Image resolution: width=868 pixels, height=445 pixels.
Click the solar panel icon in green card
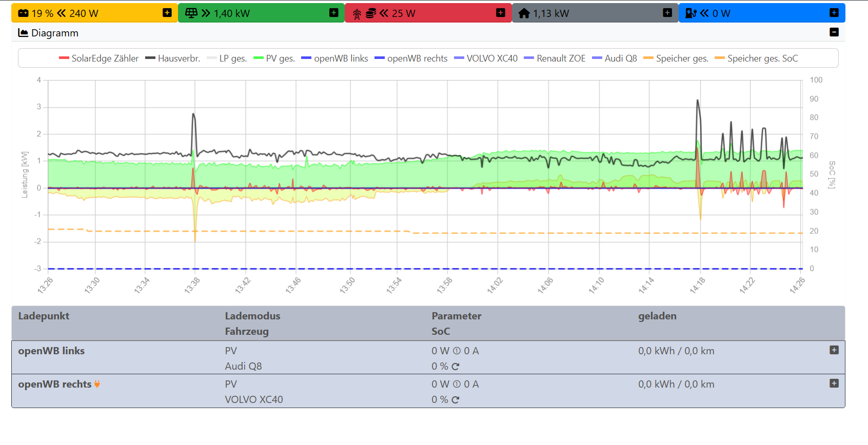pyautogui.click(x=191, y=13)
